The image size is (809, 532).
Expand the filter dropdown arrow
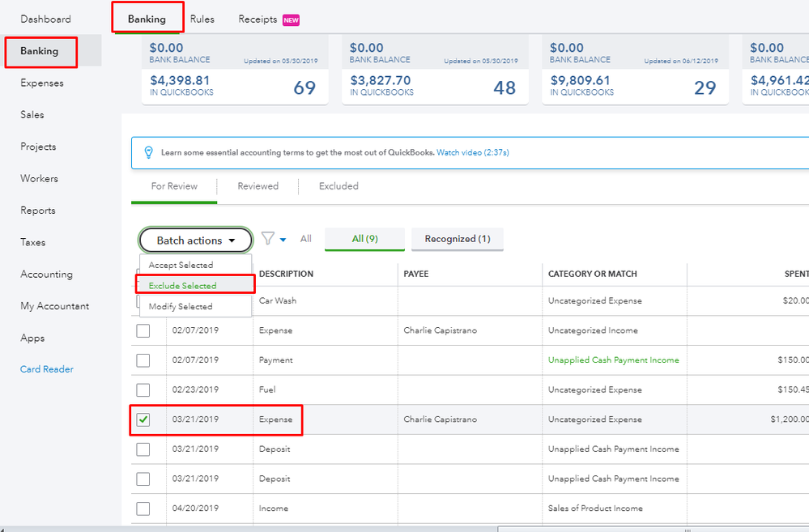[x=283, y=240]
